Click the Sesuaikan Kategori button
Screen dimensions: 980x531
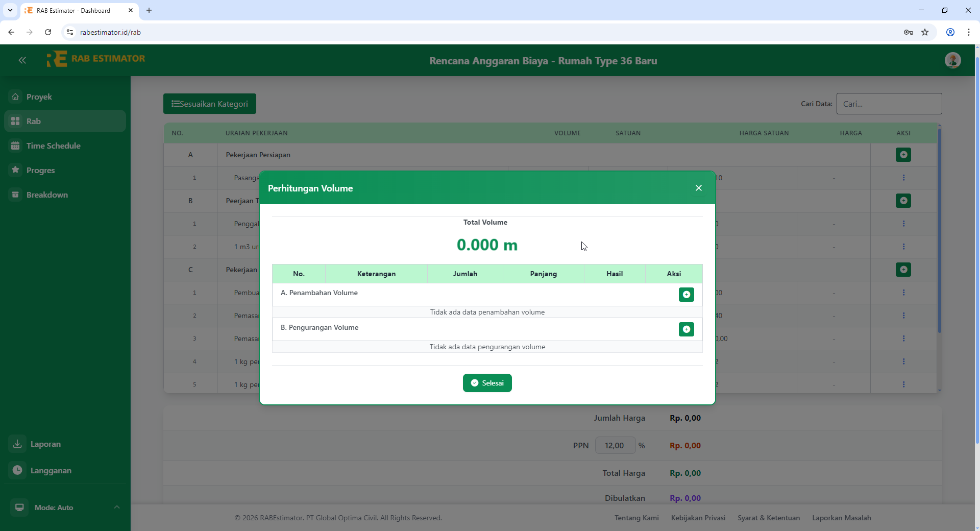point(210,104)
